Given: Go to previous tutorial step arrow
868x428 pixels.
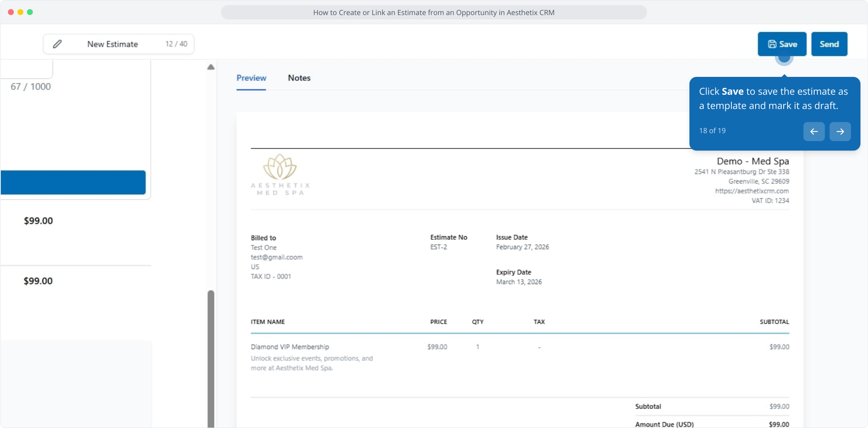Looking at the screenshot, I should [x=814, y=132].
